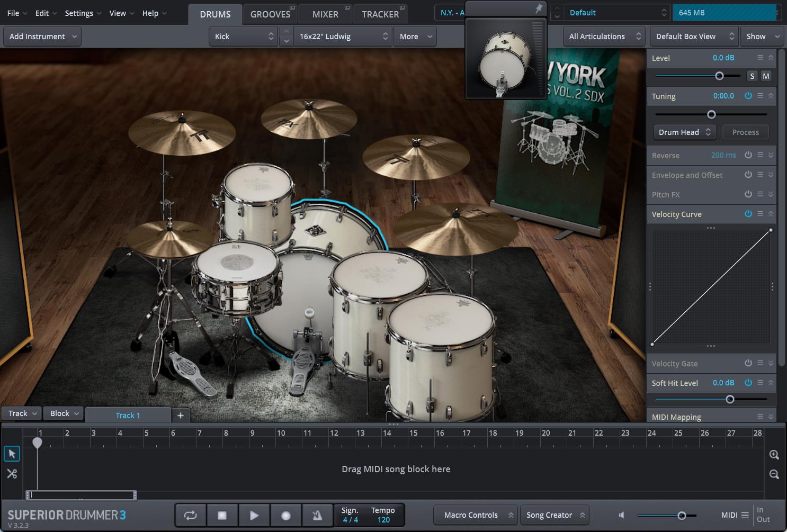Click the Tempo 120 field
This screenshot has width=787, height=532.
(383, 515)
